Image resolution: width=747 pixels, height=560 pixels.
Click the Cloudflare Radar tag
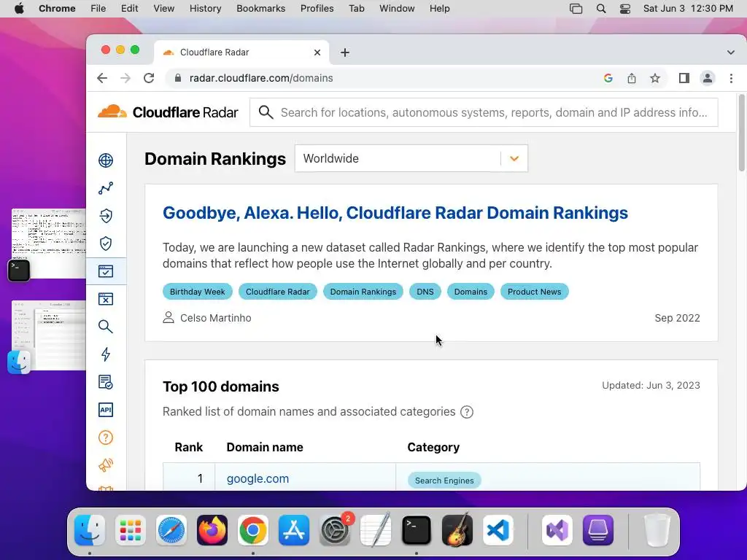pos(278,292)
